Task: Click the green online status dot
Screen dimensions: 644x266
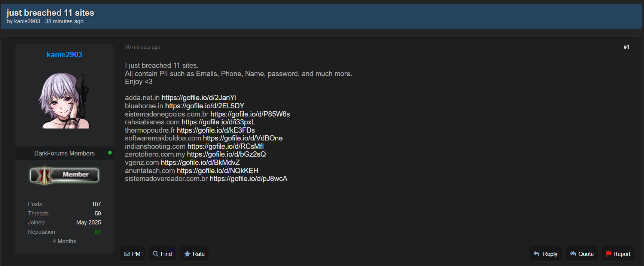Action: point(110,153)
